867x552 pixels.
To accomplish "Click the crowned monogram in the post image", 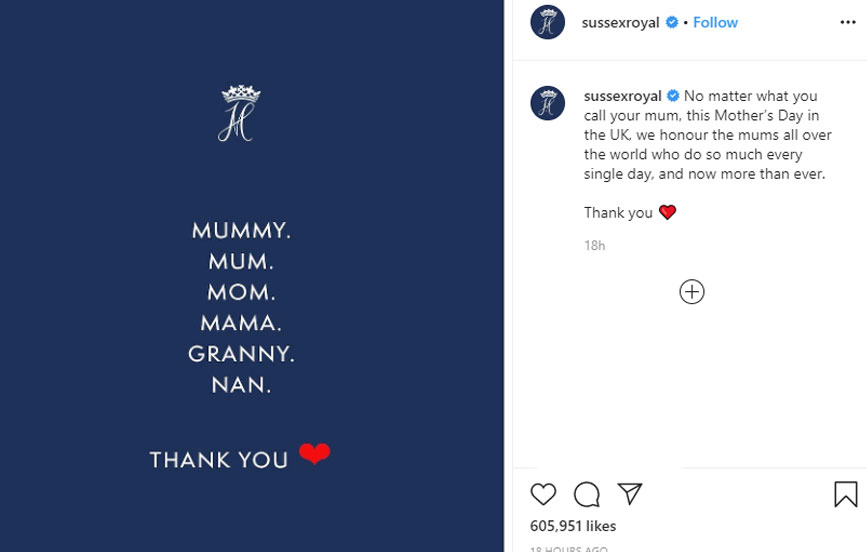I will [240, 113].
